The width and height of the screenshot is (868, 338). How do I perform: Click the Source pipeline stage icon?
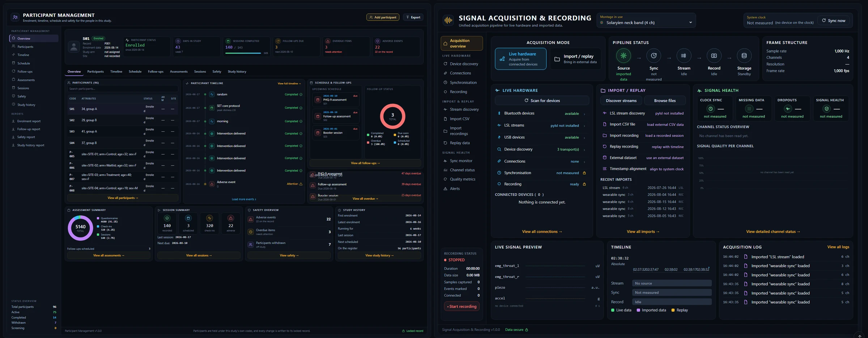(x=623, y=56)
